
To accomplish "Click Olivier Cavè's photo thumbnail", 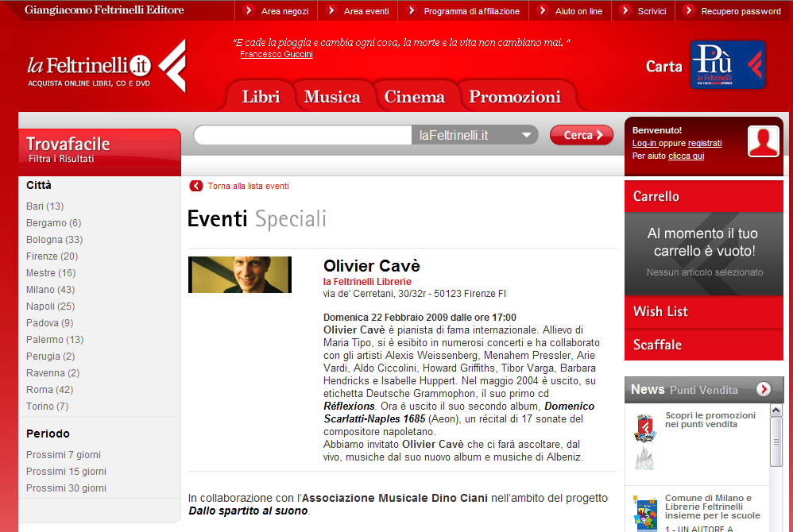I will coord(240,274).
